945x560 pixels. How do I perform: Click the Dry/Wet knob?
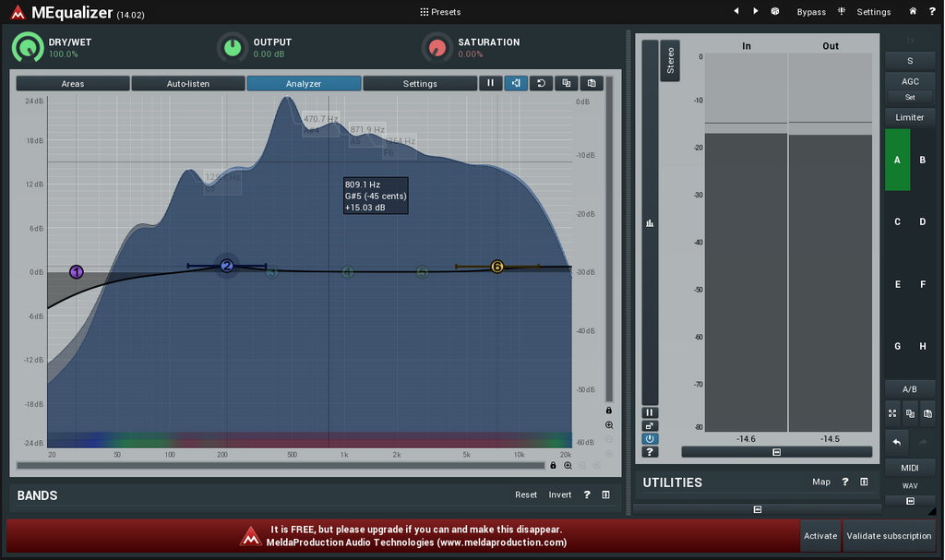coord(28,47)
